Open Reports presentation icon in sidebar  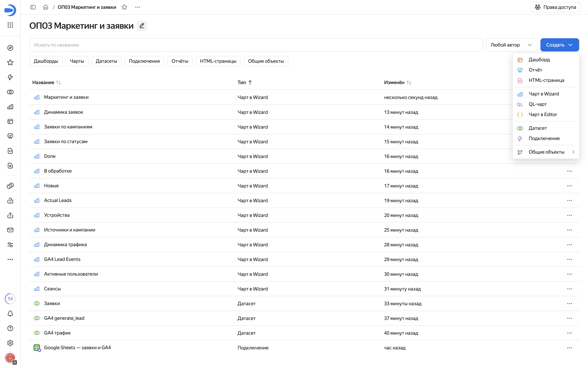[10, 136]
